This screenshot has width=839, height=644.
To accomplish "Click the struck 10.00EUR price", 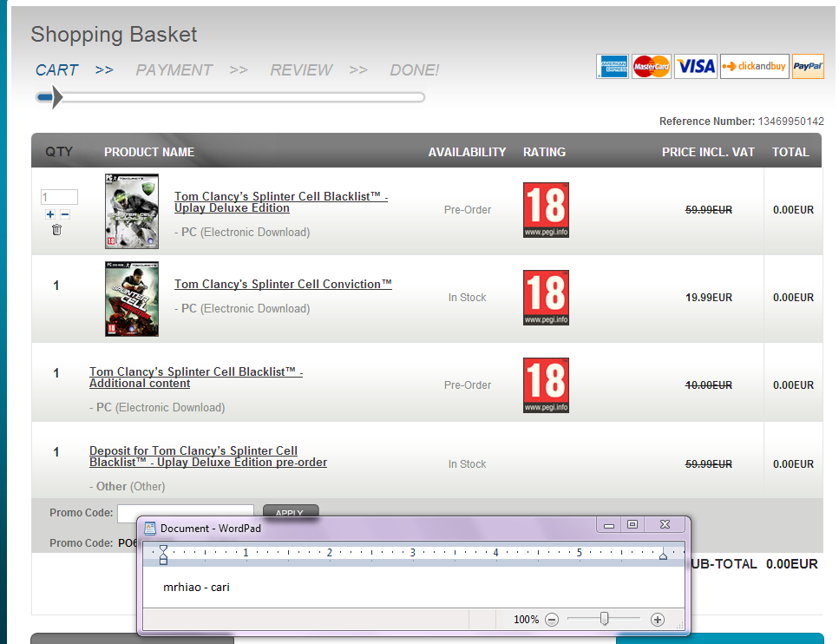I will coord(709,385).
